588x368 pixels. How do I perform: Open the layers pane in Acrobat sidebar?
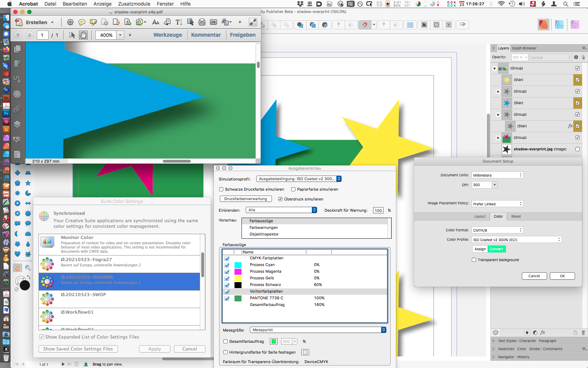pos(17,124)
